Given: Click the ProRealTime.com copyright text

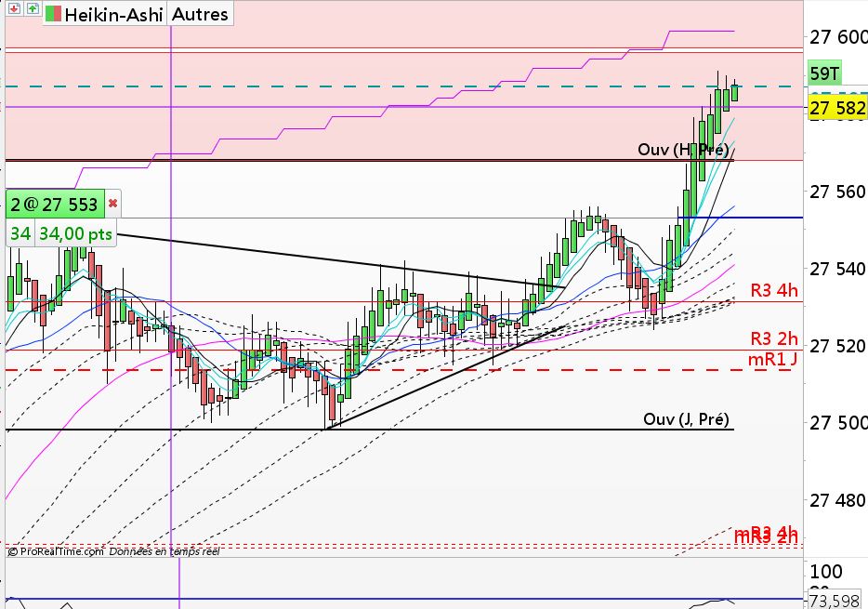Looking at the screenshot, I should pos(56,551).
